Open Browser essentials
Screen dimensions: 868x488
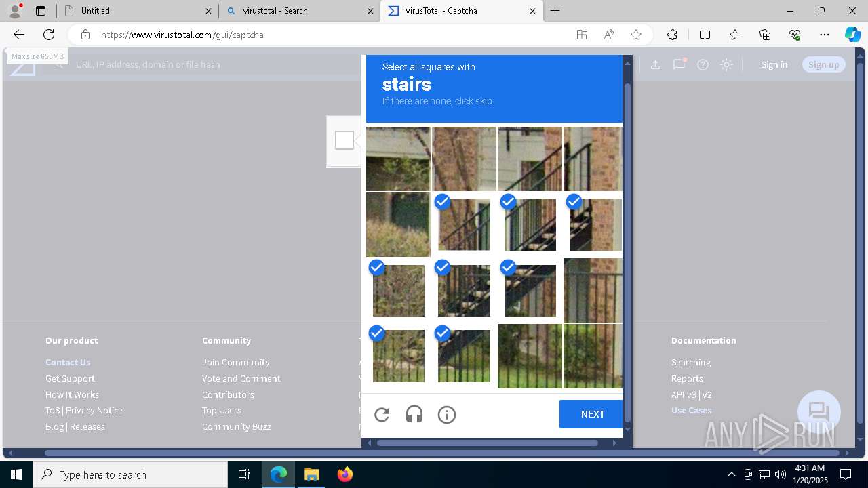point(795,35)
